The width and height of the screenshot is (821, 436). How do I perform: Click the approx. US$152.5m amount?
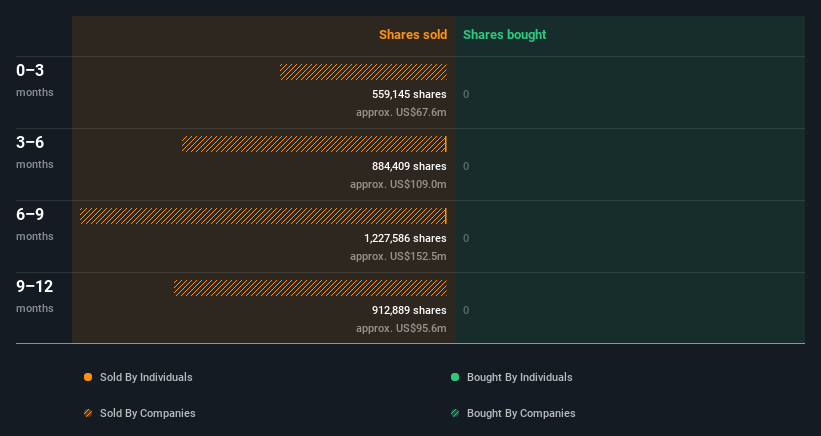[398, 256]
